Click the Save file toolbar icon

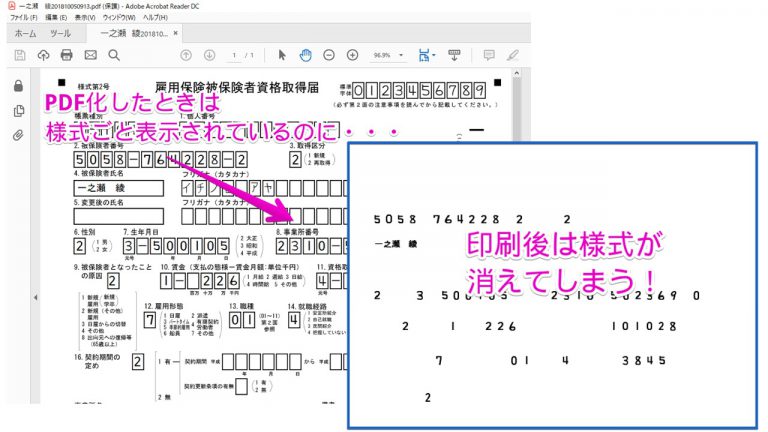tap(20, 55)
